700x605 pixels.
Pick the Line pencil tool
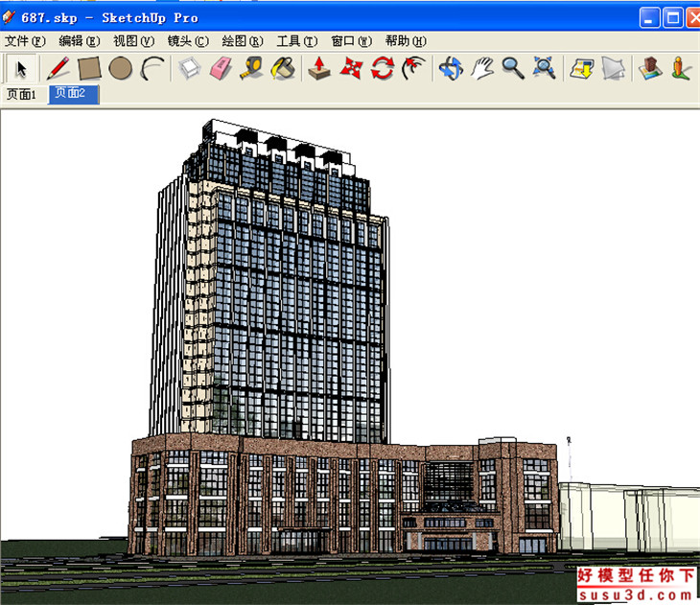point(58,68)
